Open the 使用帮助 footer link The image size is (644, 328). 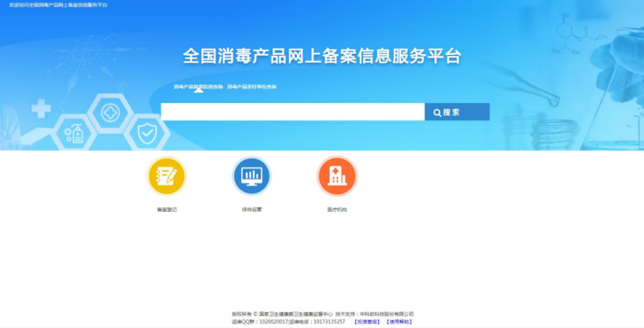tap(398, 322)
